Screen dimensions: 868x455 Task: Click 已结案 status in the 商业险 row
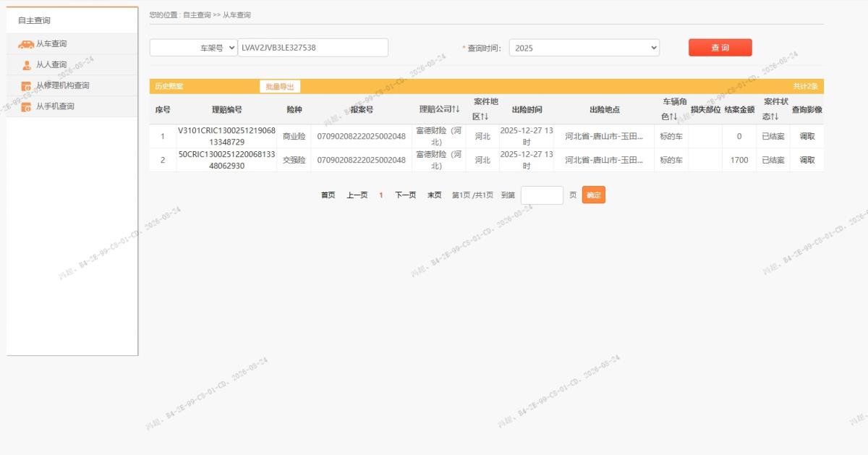[x=773, y=137]
